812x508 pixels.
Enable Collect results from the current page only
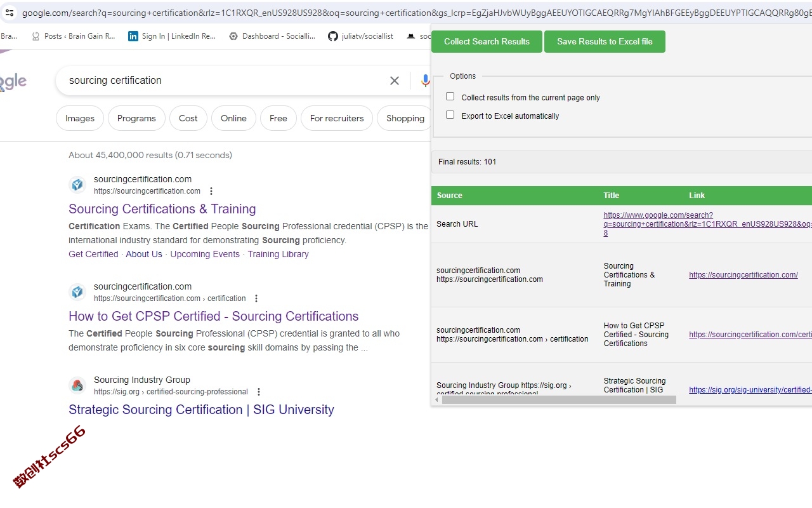pyautogui.click(x=450, y=97)
